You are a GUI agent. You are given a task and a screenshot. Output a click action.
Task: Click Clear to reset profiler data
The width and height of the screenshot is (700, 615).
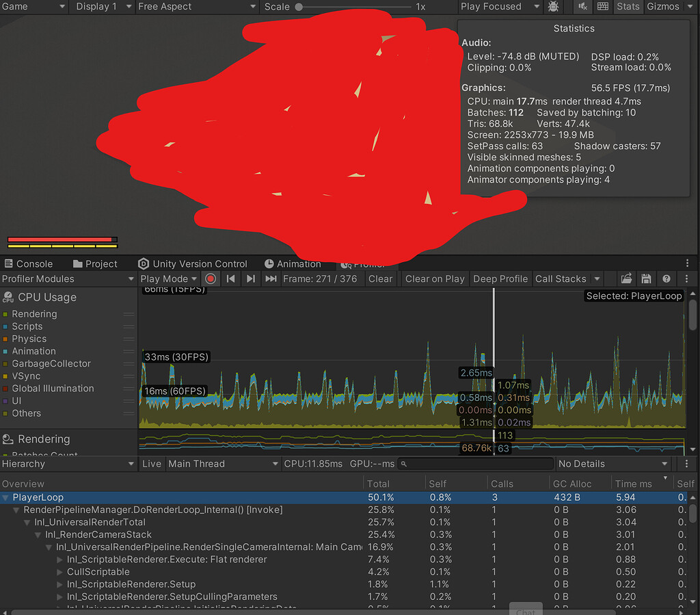381,279
